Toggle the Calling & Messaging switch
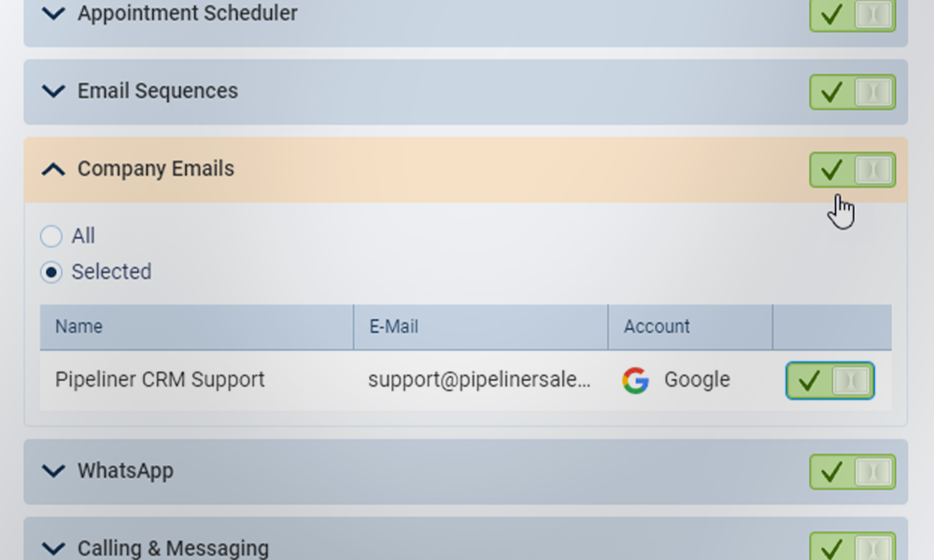Viewport: 934px width, 560px height. tap(852, 547)
